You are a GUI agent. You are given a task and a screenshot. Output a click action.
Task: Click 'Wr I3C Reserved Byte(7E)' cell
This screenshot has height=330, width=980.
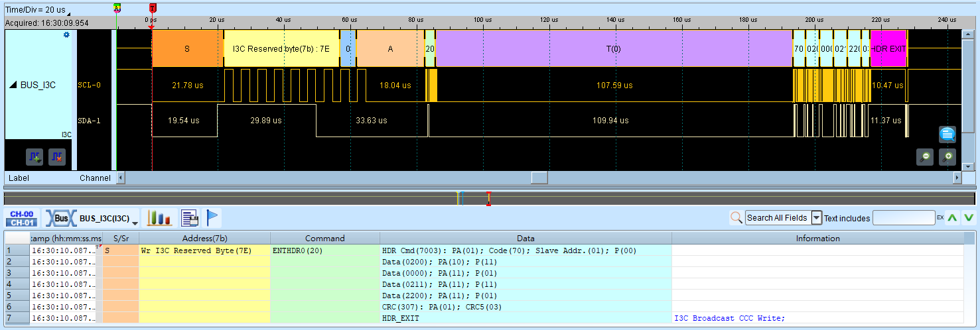coord(204,250)
